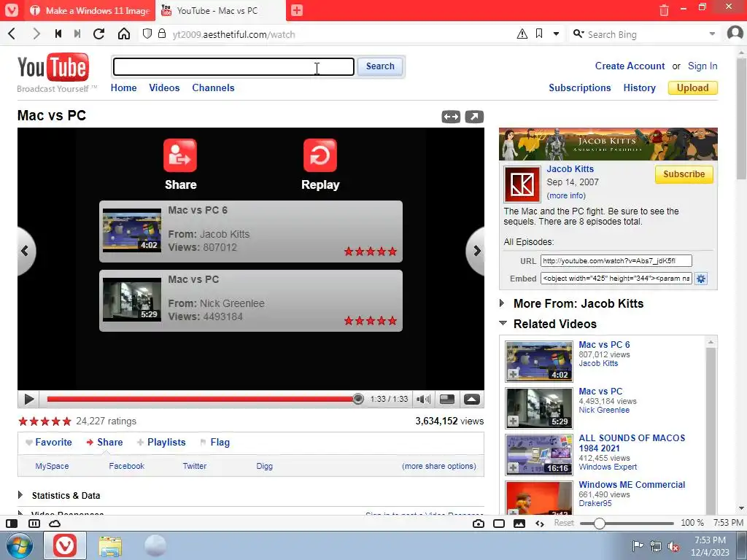This screenshot has width=747, height=560.
Task: Click the Replay icon in player
Action: [x=320, y=155]
